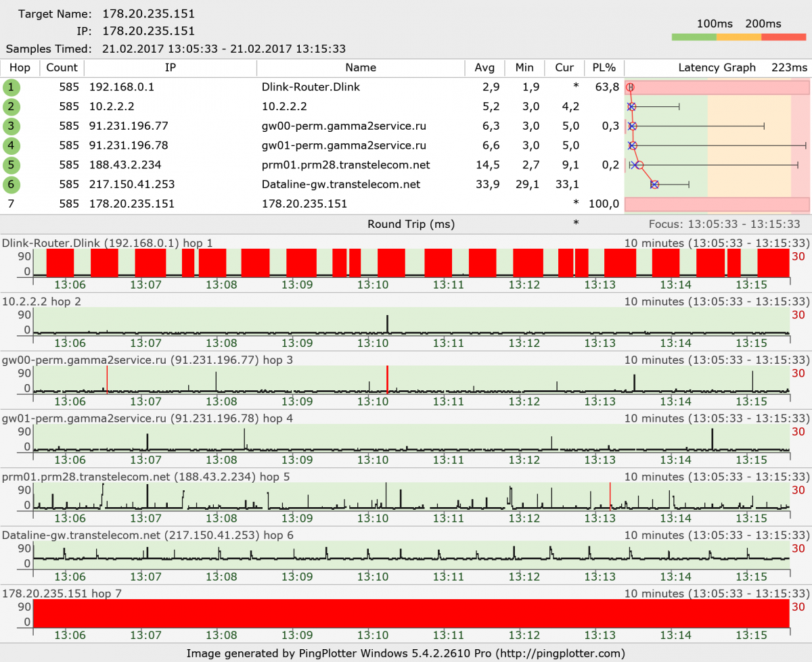Select the hop 6 circle icon
The image size is (812, 662).
coord(12,185)
